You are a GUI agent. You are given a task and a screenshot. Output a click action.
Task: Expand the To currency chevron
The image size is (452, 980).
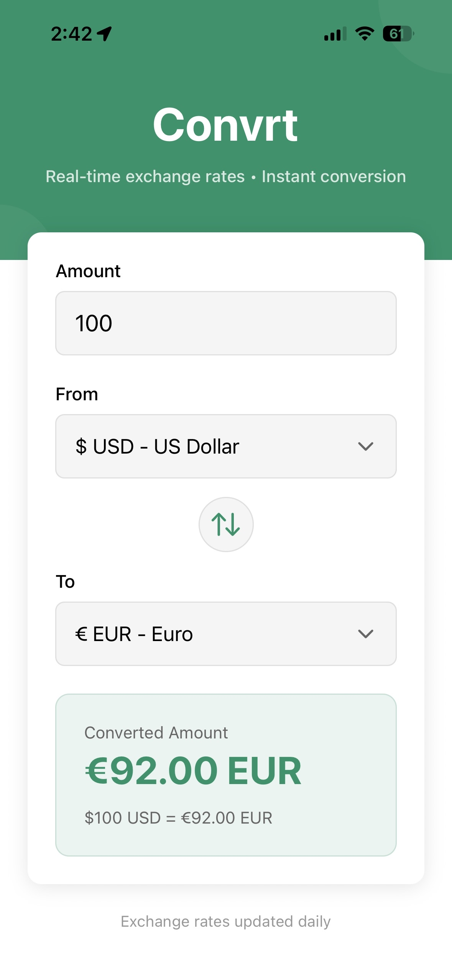(365, 634)
